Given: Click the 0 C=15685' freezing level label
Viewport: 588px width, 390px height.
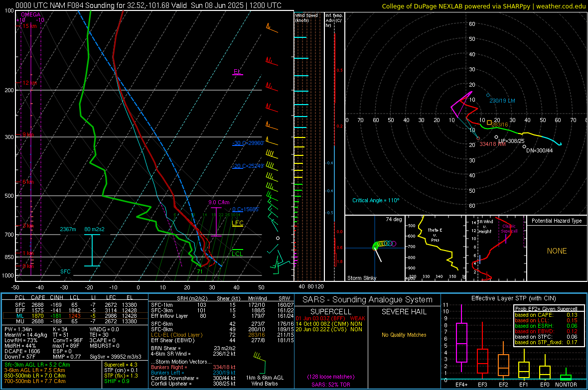Looking at the screenshot, I should pos(246,209).
